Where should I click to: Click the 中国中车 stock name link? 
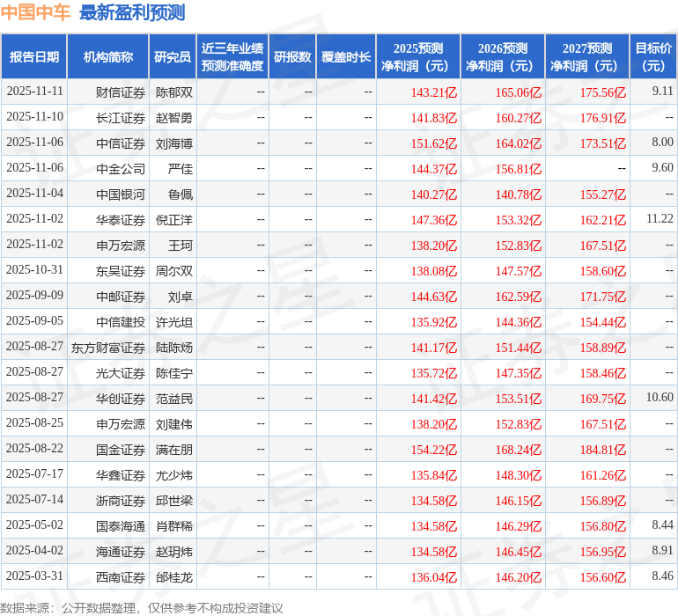coord(36,12)
